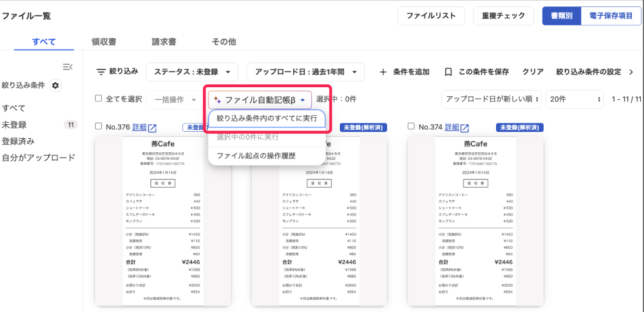This screenshot has width=644, height=312.
Task: Switch view to 書類別
Action: 562,16
